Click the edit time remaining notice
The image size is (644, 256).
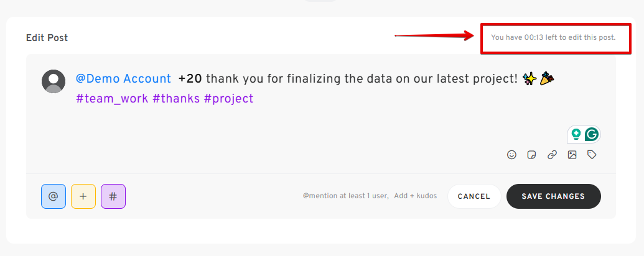pos(553,37)
